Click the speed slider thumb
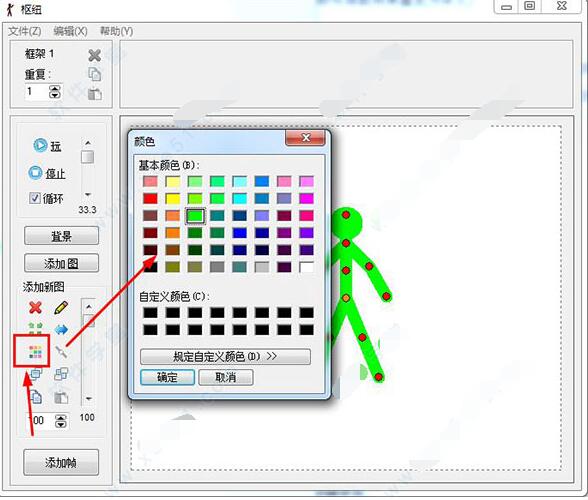 [x=88, y=157]
